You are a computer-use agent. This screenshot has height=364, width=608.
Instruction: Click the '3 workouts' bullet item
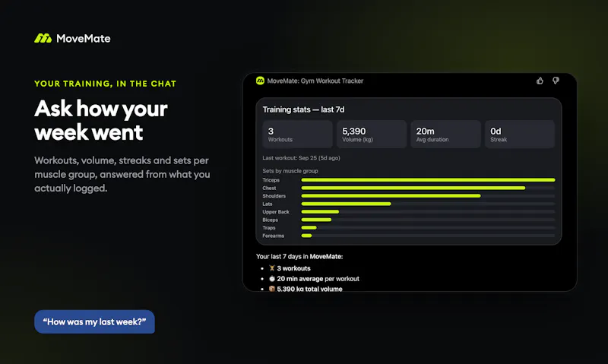pos(290,268)
